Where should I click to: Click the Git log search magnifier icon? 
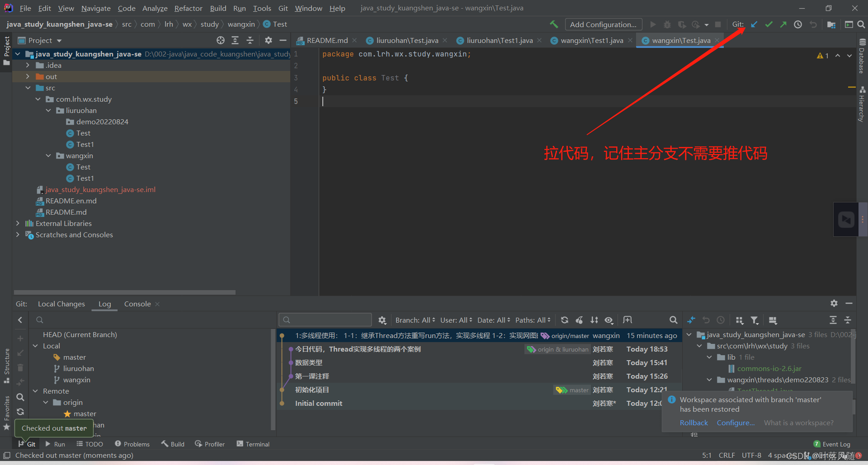[673, 320]
